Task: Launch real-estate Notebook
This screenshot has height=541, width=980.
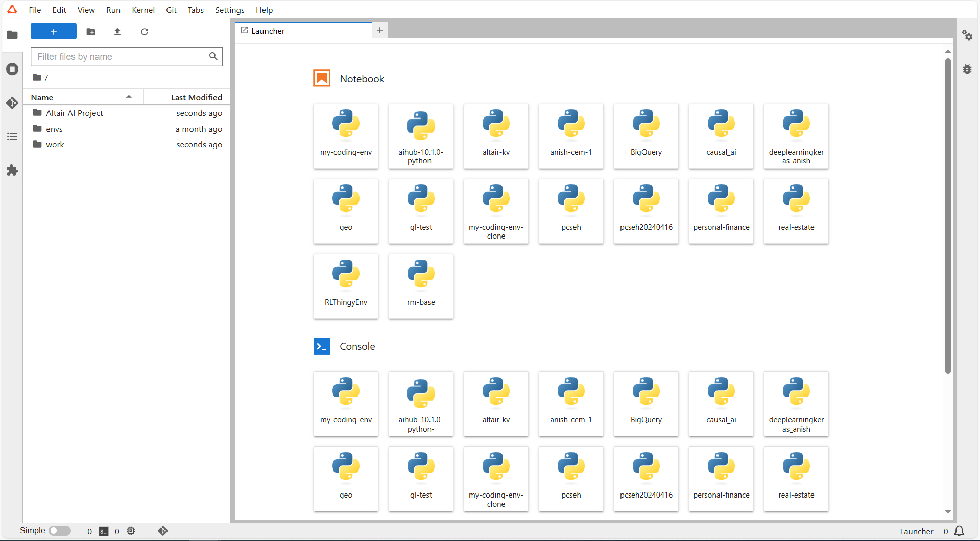Action: click(x=796, y=211)
